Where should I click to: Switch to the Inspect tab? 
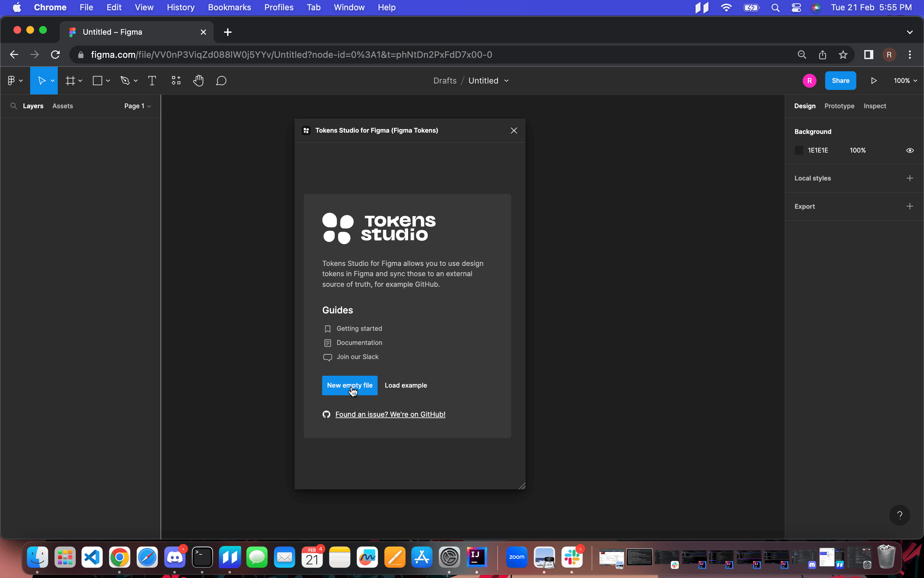[x=875, y=106]
